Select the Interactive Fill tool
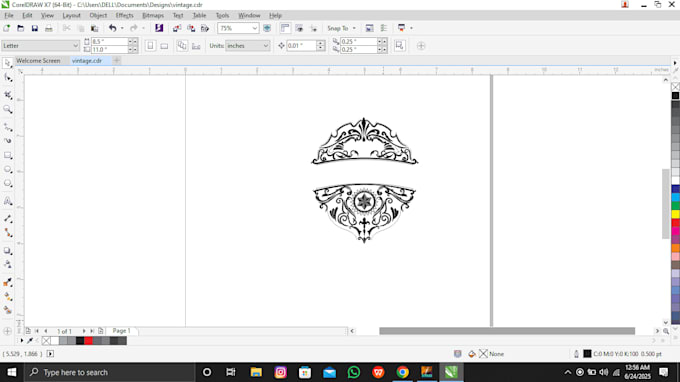Screen dimensions: 680x382 pyautogui.click(x=7, y=297)
